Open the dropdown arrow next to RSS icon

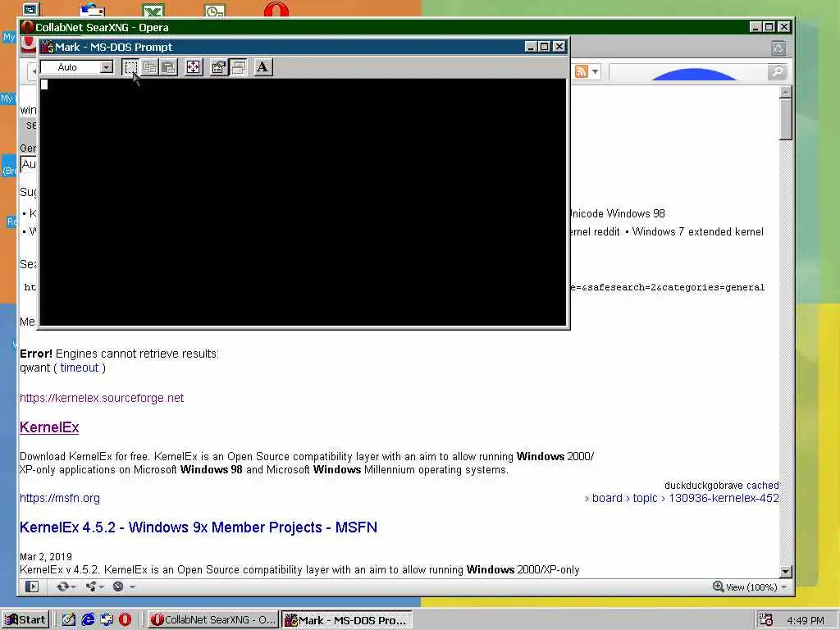595,72
